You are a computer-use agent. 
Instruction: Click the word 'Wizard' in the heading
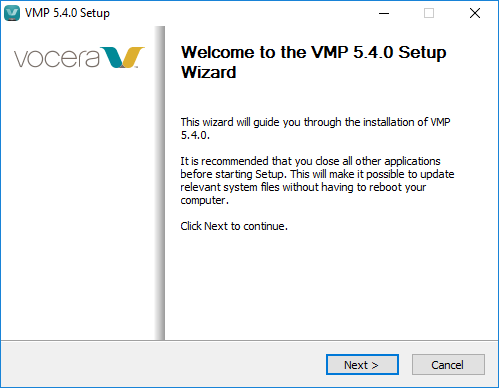tap(209, 72)
